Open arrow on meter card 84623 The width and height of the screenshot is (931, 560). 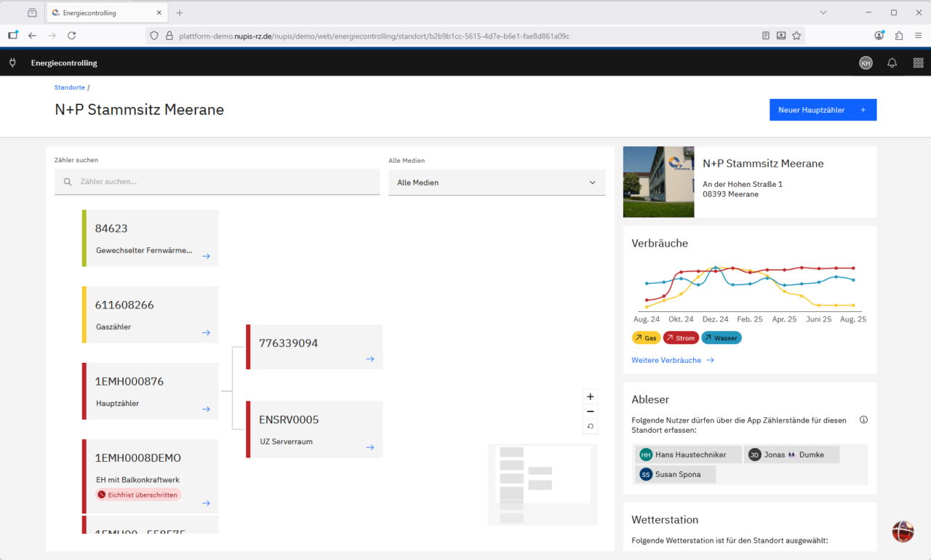click(x=206, y=256)
